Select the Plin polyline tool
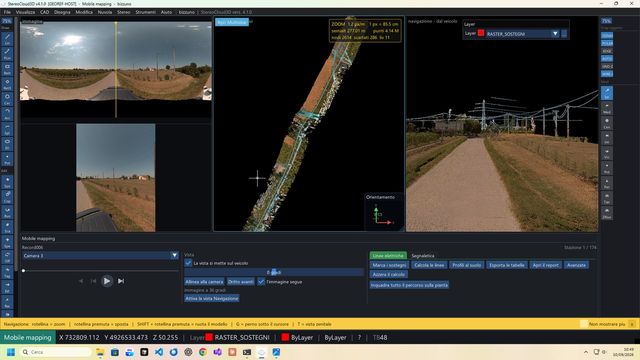Viewport: 640px width, 360px height. click(7, 54)
